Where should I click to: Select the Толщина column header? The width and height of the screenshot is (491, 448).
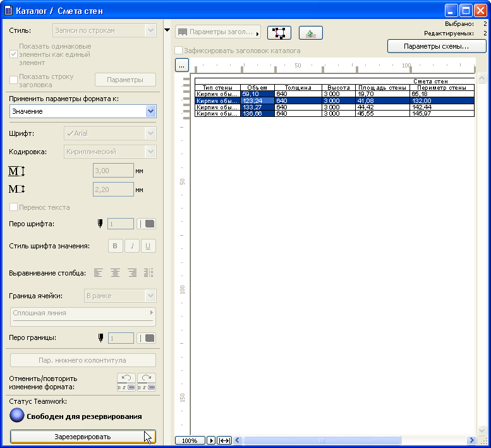point(298,88)
